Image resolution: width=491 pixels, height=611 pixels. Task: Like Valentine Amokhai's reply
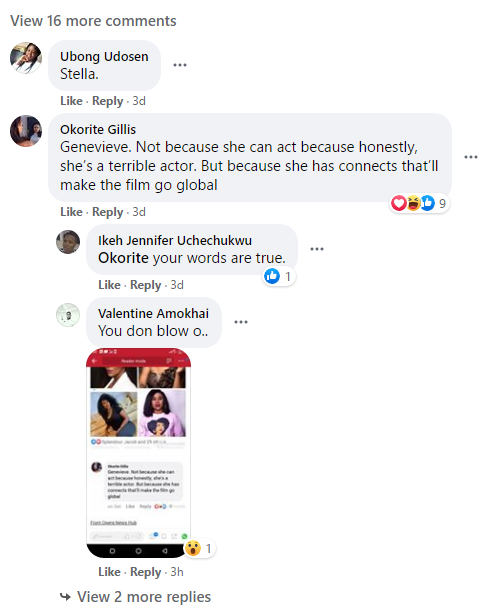coord(109,572)
